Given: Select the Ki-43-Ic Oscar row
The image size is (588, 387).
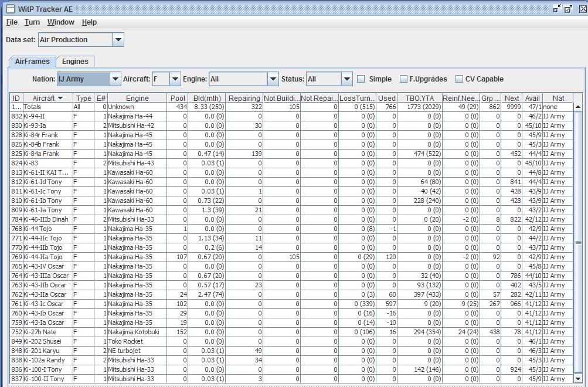Looking at the screenshot, I should [x=292, y=304].
